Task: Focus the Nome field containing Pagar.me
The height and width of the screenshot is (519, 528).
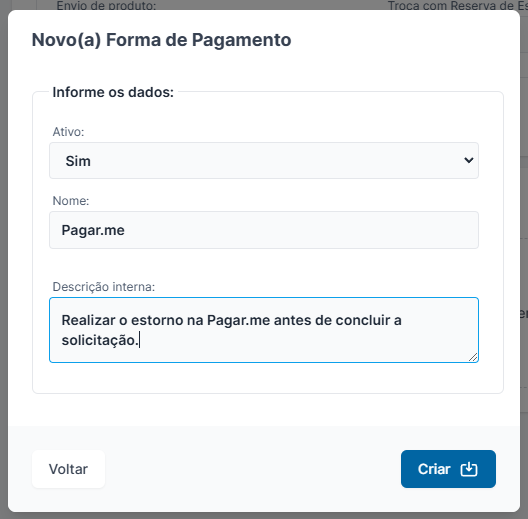Action: pos(264,230)
